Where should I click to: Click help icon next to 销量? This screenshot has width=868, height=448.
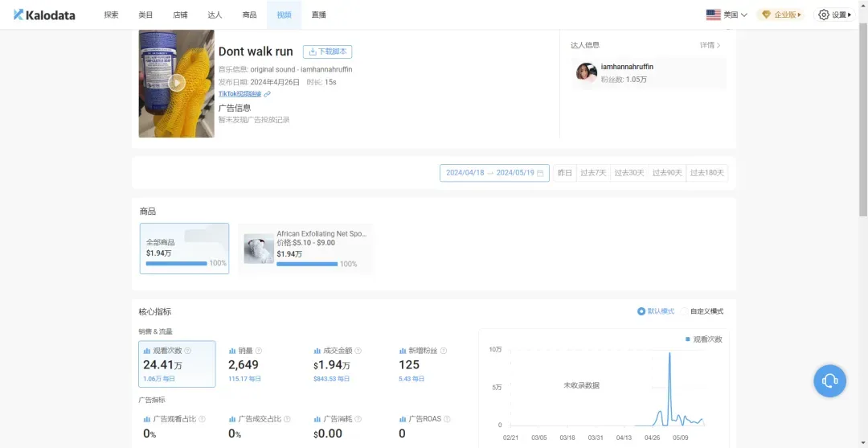[x=259, y=351]
